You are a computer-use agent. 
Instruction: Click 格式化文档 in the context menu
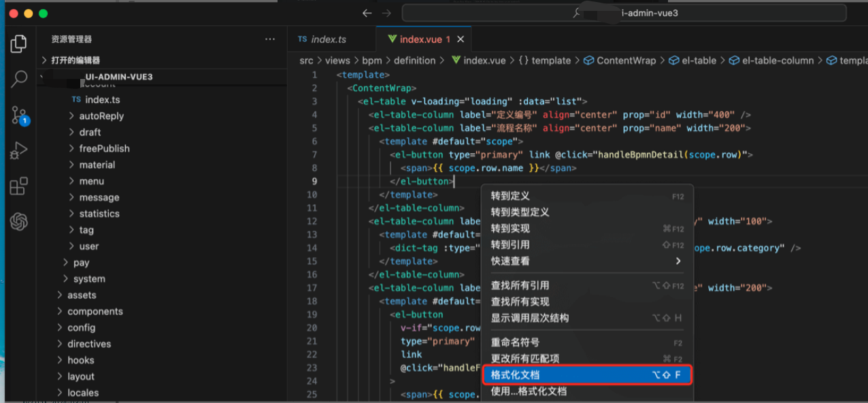[587, 375]
